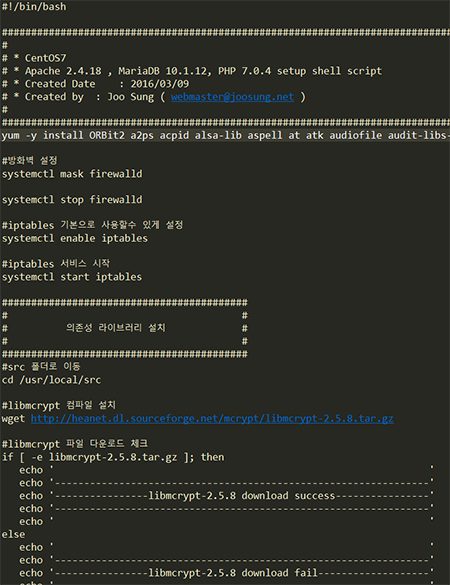Screen dimensions: 450x585
Task: Click the else keyword line
Action: pos(13,534)
